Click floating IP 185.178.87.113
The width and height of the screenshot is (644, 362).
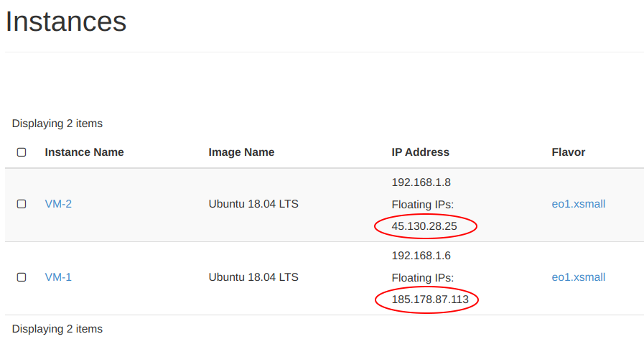430,300
